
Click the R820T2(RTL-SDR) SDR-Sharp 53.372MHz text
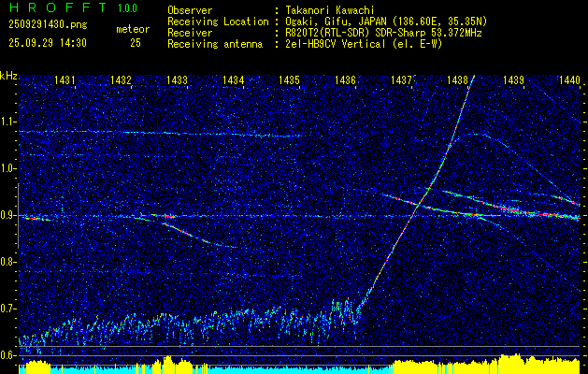[383, 33]
